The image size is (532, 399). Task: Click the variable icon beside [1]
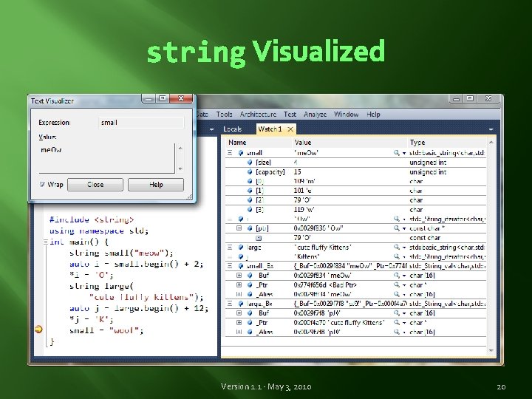pos(250,191)
